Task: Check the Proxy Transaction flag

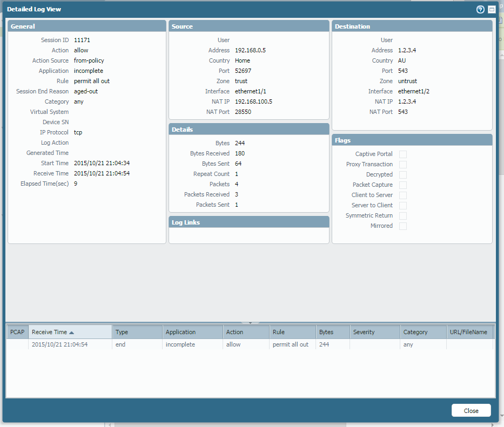Action: (x=403, y=165)
